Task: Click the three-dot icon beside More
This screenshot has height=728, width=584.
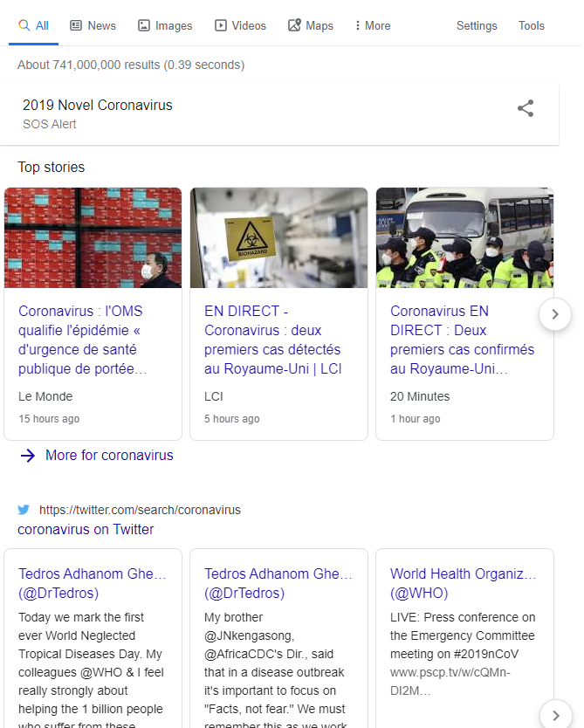Action: [x=357, y=25]
